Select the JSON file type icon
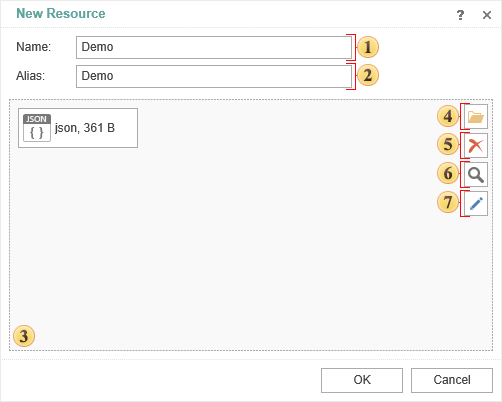 (37, 128)
